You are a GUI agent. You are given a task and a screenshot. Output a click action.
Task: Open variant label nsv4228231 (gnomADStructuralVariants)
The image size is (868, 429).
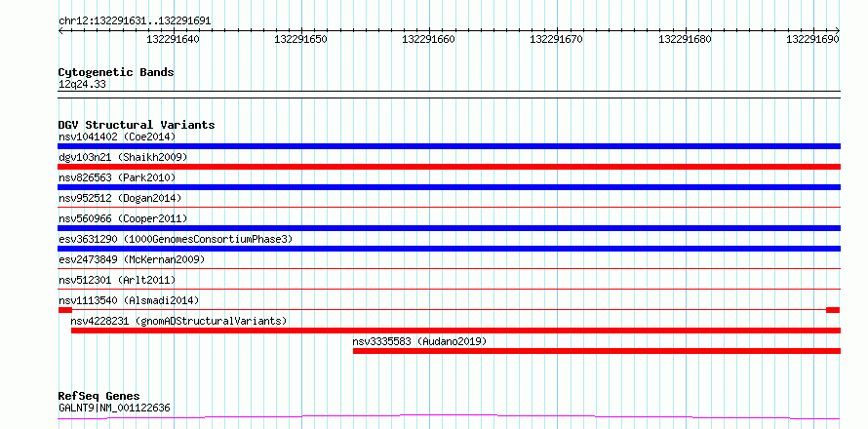(x=178, y=321)
